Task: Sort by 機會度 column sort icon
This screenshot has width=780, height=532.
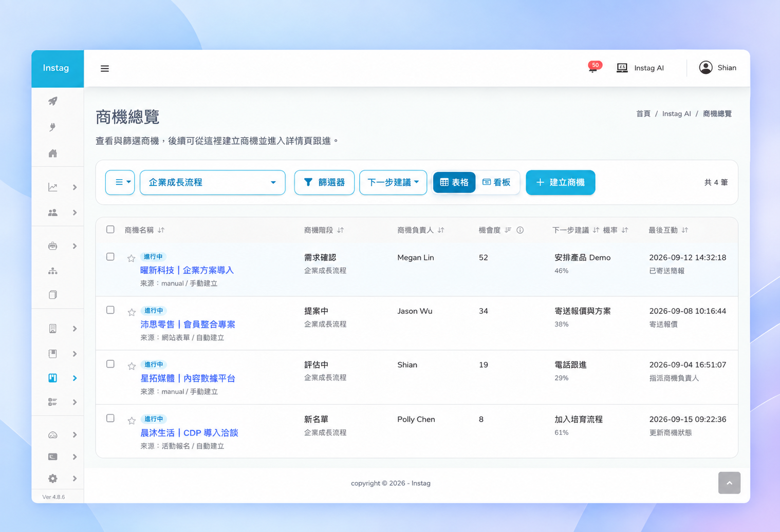Action: coord(508,230)
